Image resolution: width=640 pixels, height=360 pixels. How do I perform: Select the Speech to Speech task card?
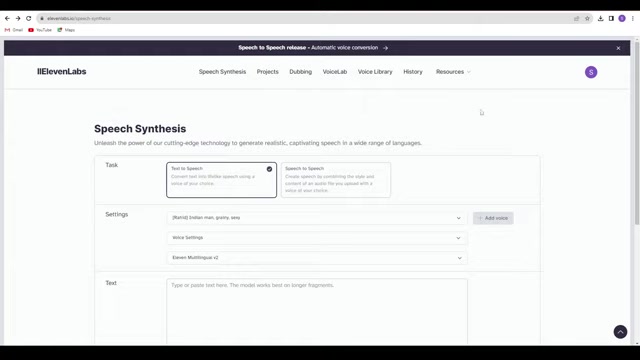point(336,180)
